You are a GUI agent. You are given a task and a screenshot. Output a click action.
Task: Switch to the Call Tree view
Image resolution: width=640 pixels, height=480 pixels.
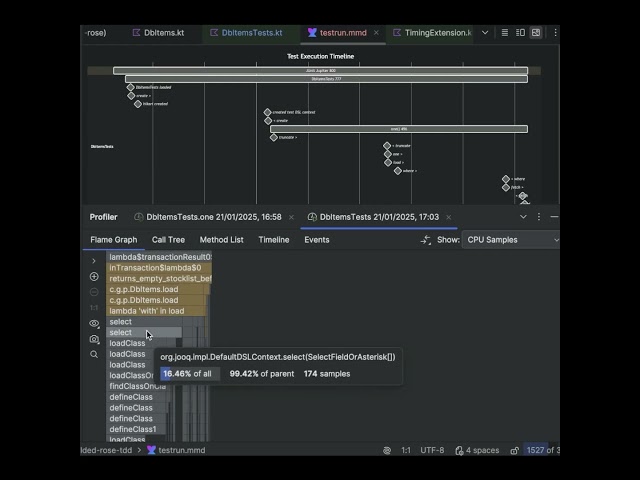[x=168, y=240]
